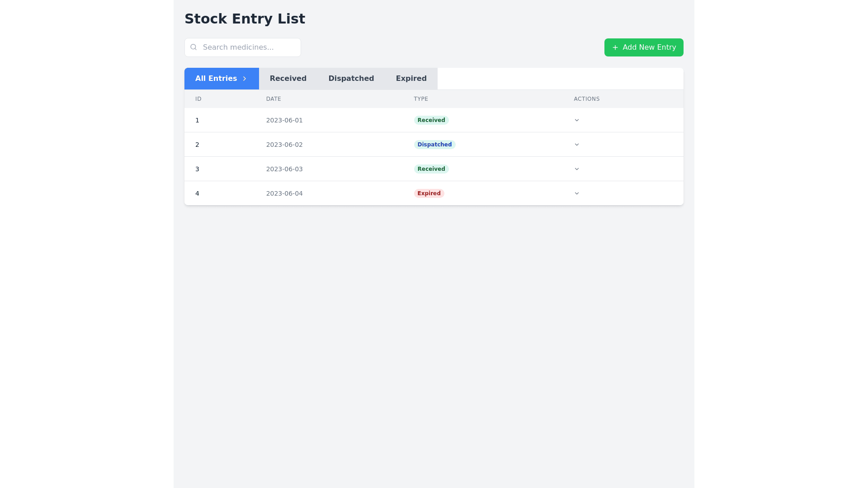Click the plus icon on Add New Entry
868x488 pixels.
(x=615, y=47)
